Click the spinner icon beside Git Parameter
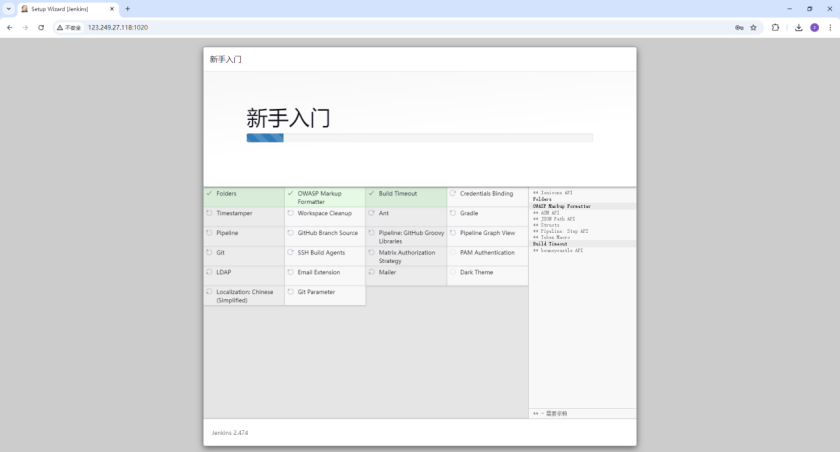The width and height of the screenshot is (840, 452). pyautogui.click(x=290, y=292)
